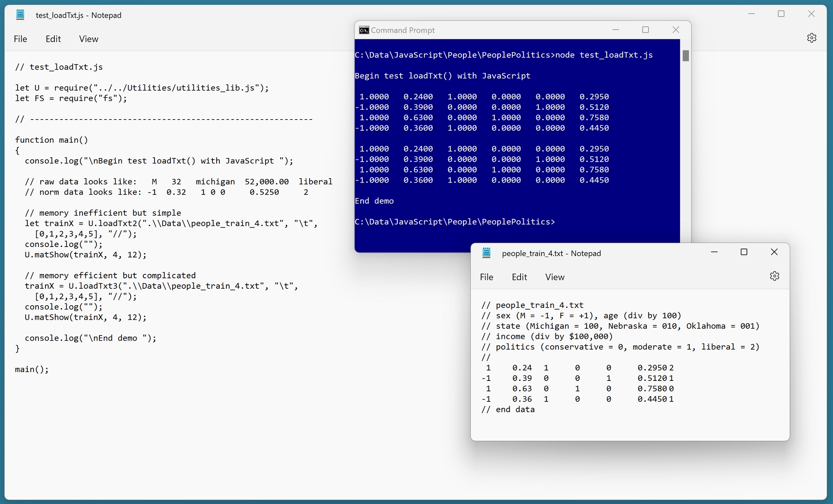Open File menu in people_train_4.txt Notepad
This screenshot has width=833, height=504.
(x=486, y=277)
